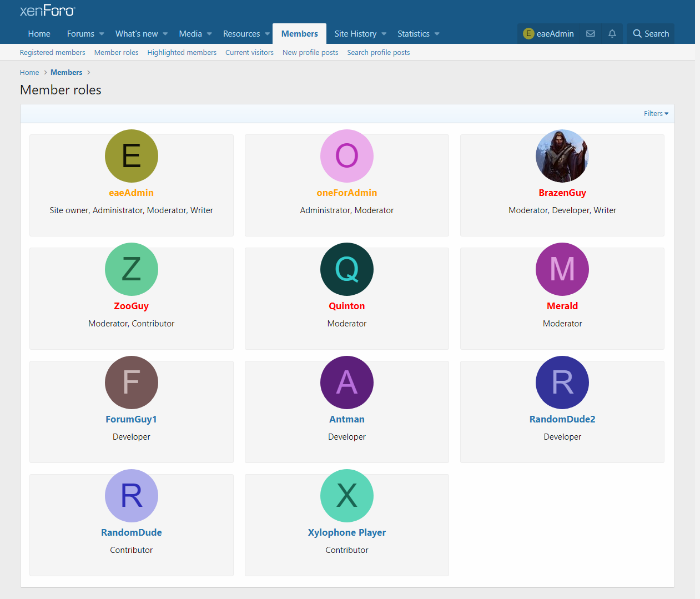Click Home in the breadcrumb
Screen dimensions: 700x599
[x=29, y=73]
